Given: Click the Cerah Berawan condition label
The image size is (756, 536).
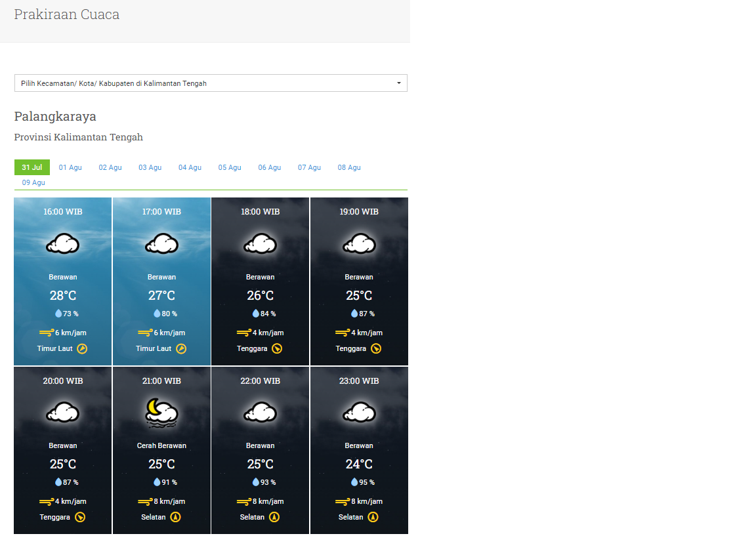Looking at the screenshot, I should pyautogui.click(x=161, y=445).
